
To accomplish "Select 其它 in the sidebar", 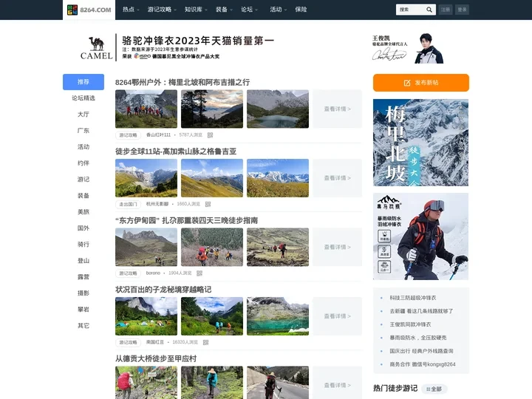I will point(83,326).
